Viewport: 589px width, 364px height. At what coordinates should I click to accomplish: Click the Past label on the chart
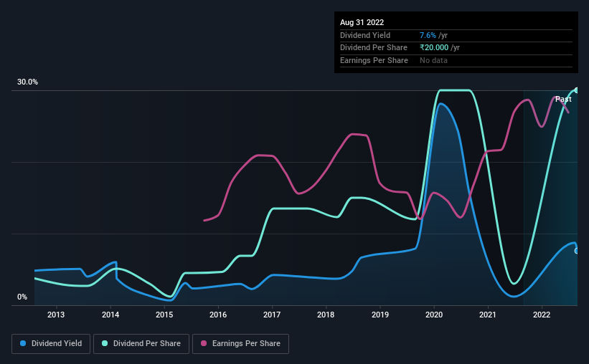563,99
